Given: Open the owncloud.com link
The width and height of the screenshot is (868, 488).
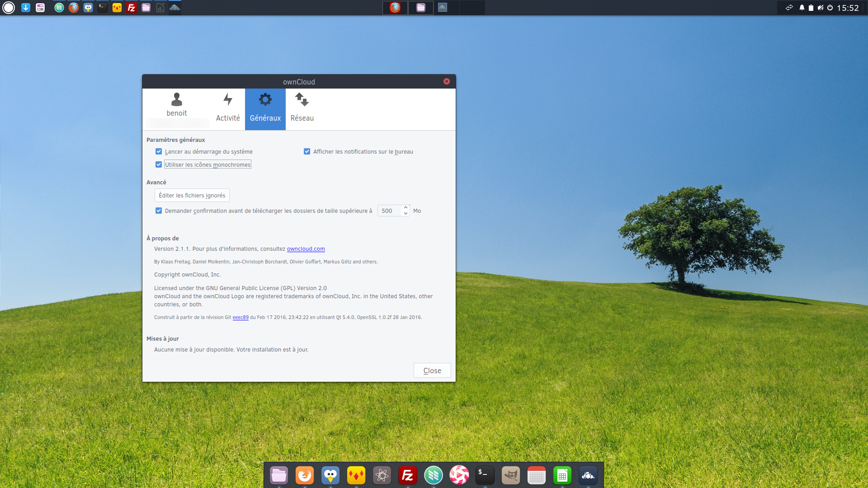Looking at the screenshot, I should point(306,249).
